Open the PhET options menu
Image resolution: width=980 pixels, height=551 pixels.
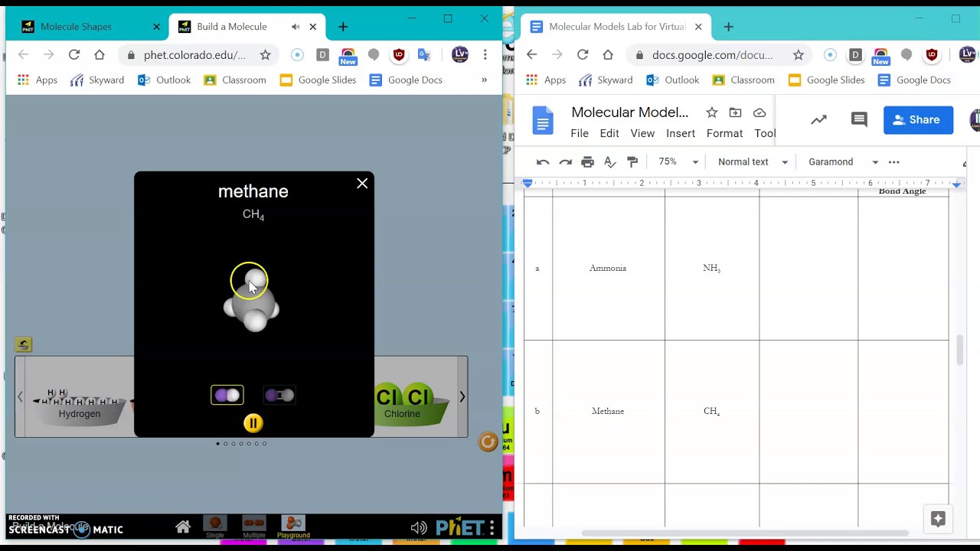(x=492, y=527)
